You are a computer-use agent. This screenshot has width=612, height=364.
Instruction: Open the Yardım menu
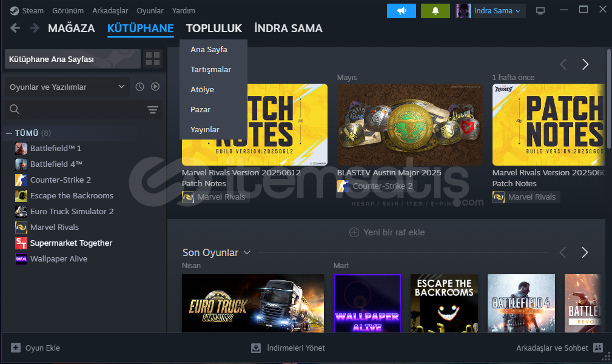(x=183, y=10)
